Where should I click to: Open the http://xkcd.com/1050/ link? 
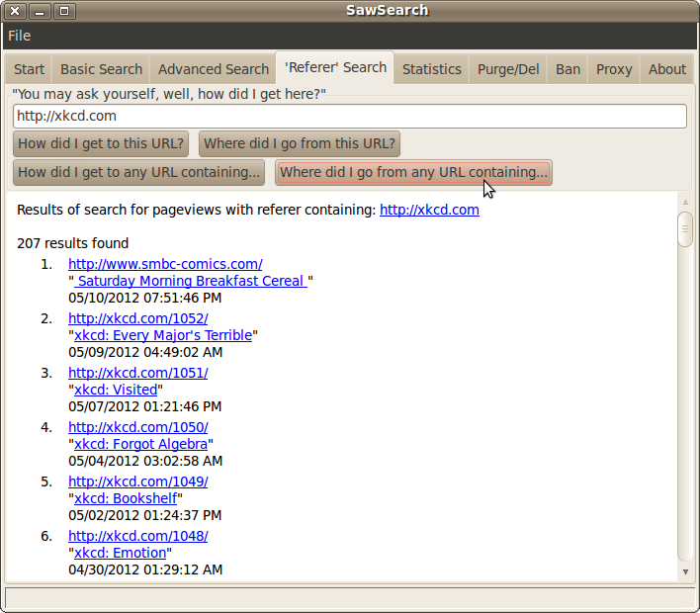[138, 427]
